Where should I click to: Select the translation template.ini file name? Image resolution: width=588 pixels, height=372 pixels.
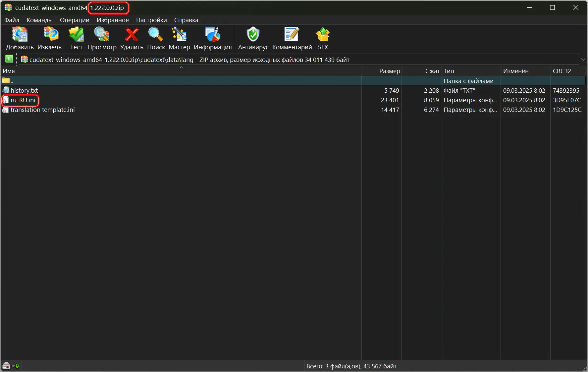tap(43, 110)
